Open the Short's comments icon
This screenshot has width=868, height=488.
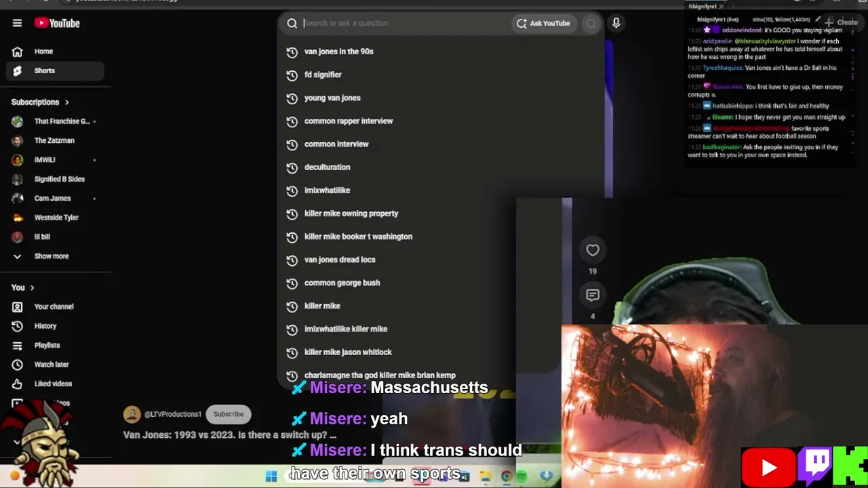(593, 296)
